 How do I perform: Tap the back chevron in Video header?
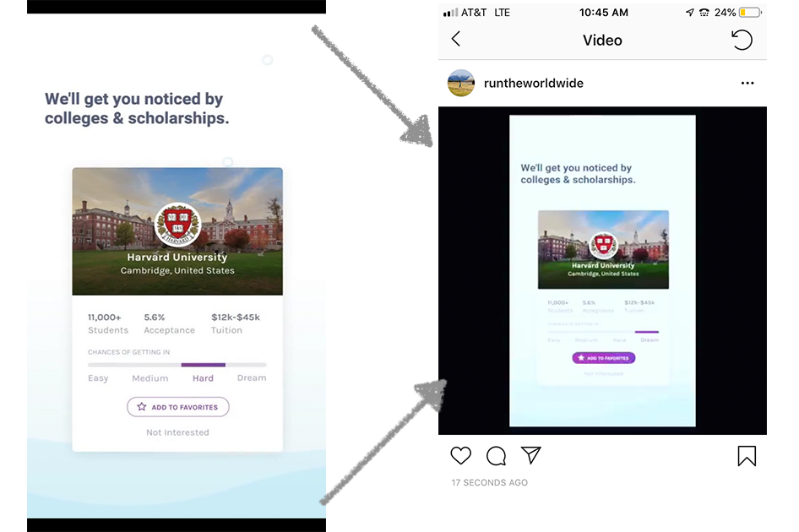pyautogui.click(x=456, y=39)
